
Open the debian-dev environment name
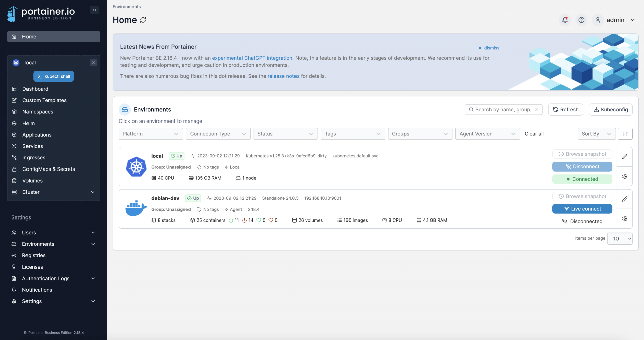(165, 198)
